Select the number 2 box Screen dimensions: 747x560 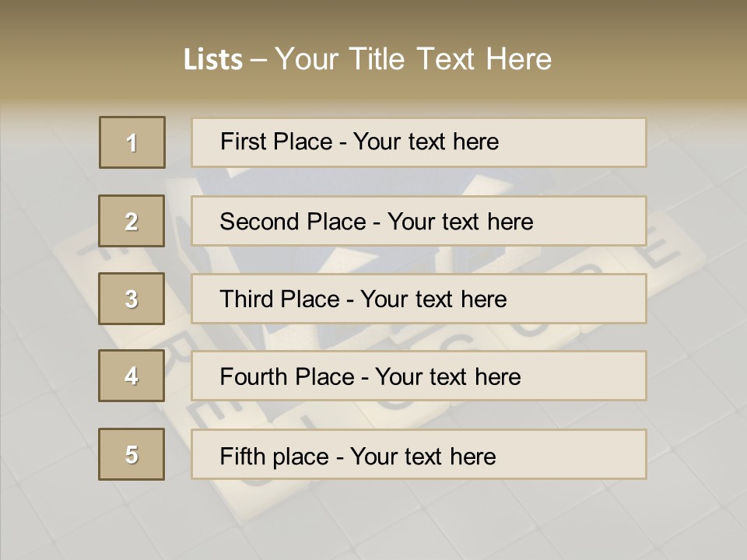132,221
